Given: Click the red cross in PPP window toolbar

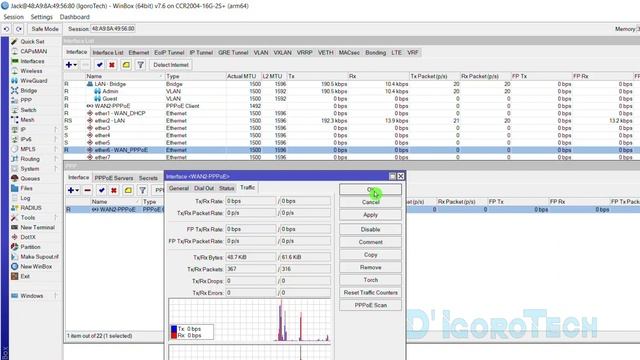Looking at the screenshot, I should click(114, 190).
